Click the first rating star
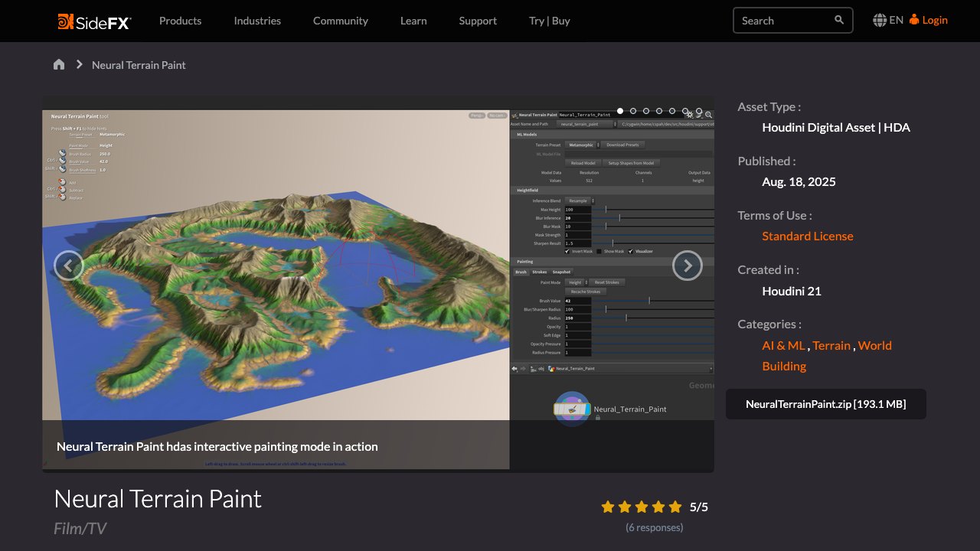Image resolution: width=980 pixels, height=551 pixels. click(x=608, y=507)
